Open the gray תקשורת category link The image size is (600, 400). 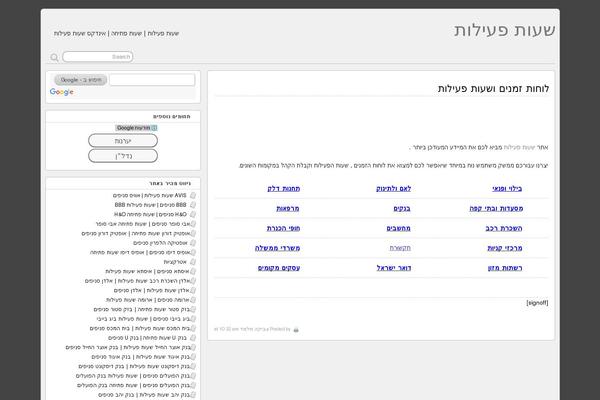click(400, 248)
